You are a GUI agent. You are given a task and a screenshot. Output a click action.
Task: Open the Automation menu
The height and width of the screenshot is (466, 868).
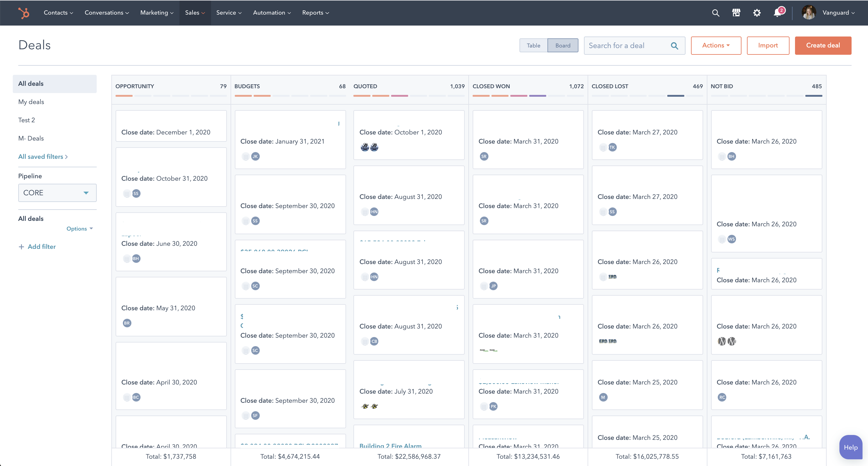coord(271,13)
